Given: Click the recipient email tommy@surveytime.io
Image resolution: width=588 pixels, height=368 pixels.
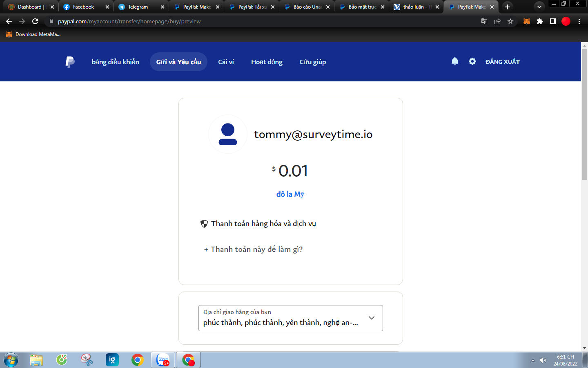Looking at the screenshot, I should pos(313,134).
